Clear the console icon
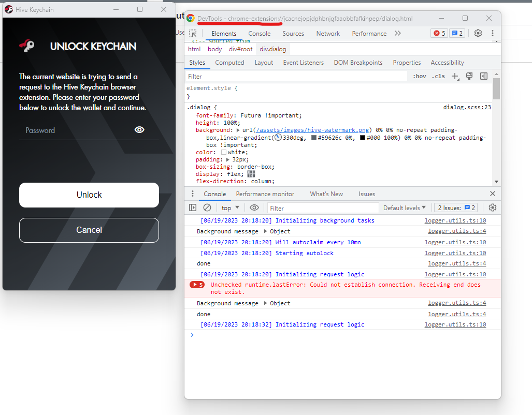Screen dimensions: 532x415 (207, 207)
